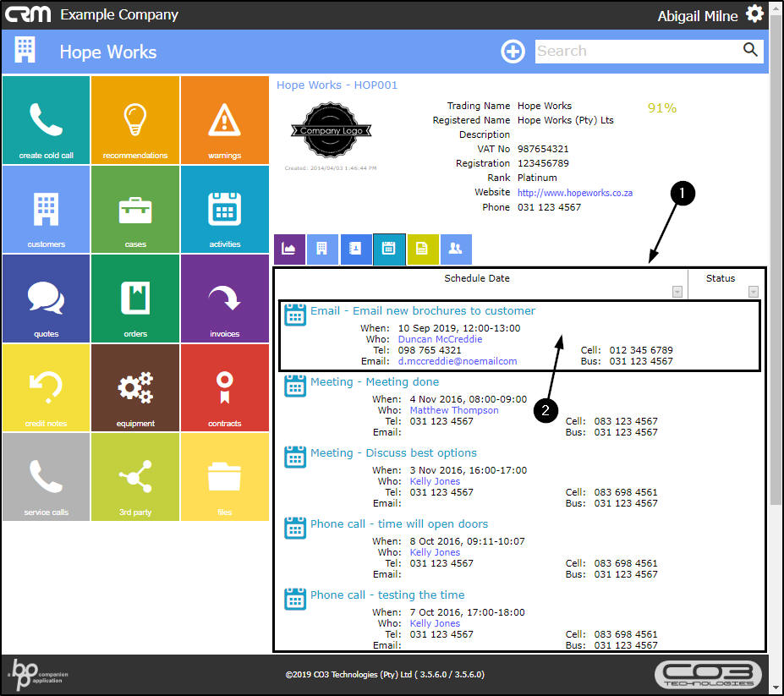Open contact Matthew Thompson
The height and width of the screenshot is (696, 784).
click(454, 410)
